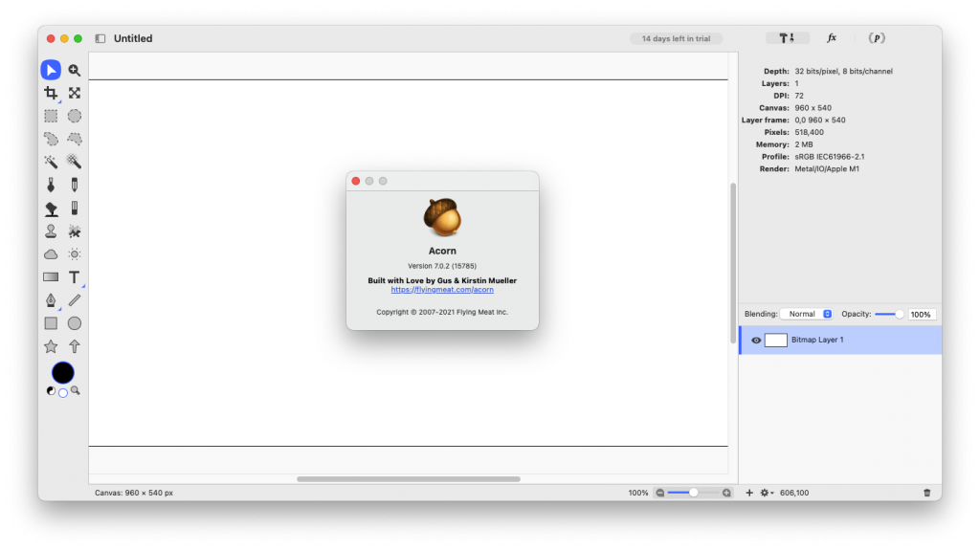Add a new layer with the plus button

pyautogui.click(x=749, y=493)
